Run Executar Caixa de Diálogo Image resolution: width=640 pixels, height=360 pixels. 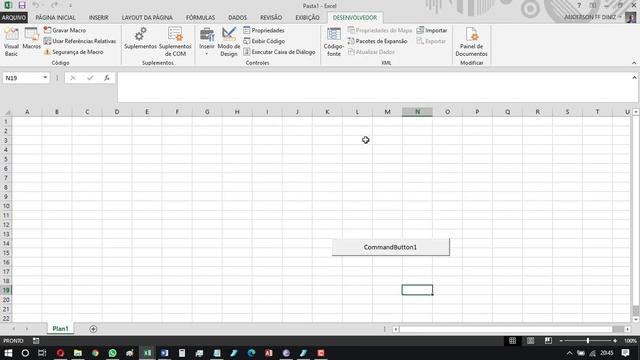coord(279,52)
